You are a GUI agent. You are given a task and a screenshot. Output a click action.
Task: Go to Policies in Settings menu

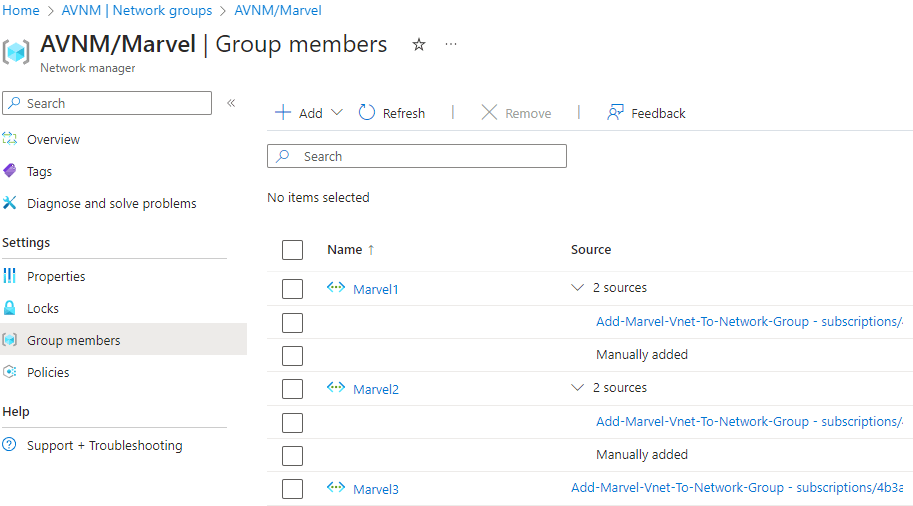[48, 372]
